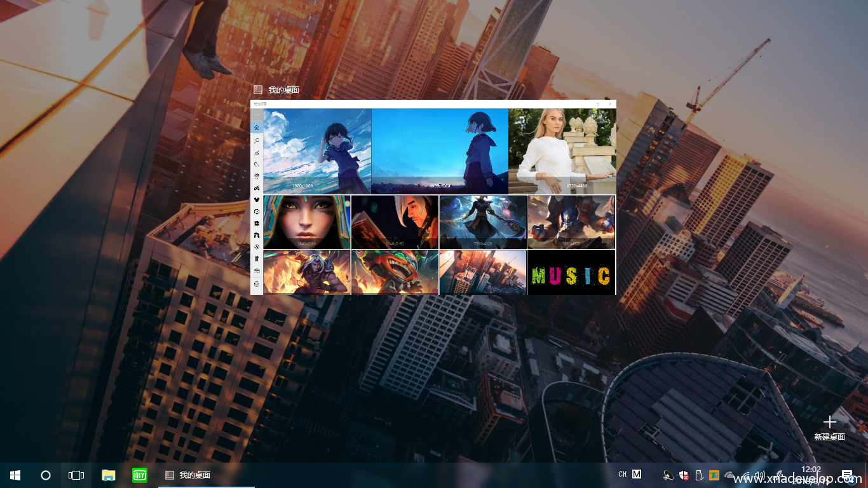Open the iQIYI app from the taskbar

coord(139,475)
